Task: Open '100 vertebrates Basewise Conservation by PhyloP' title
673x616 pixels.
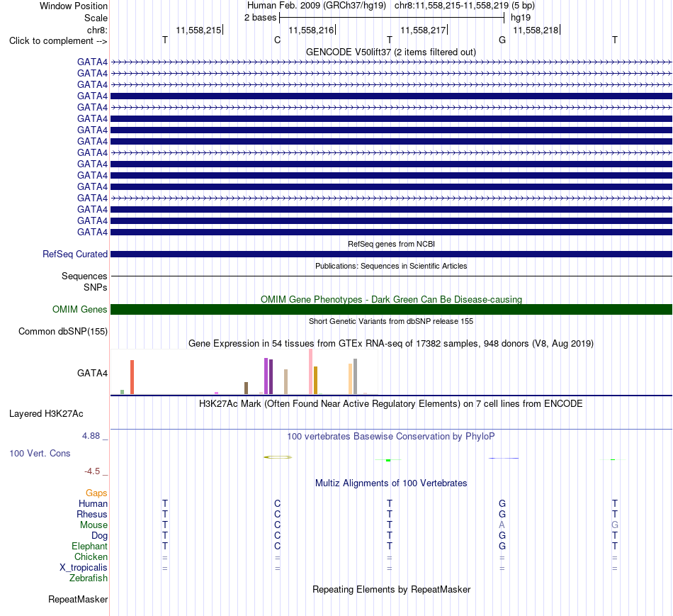Action: (x=391, y=437)
